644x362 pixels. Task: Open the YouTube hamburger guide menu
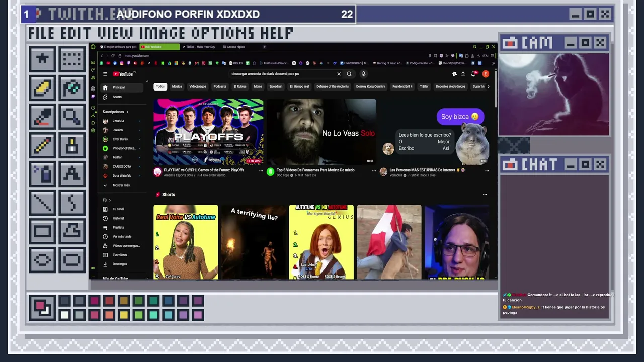(105, 74)
